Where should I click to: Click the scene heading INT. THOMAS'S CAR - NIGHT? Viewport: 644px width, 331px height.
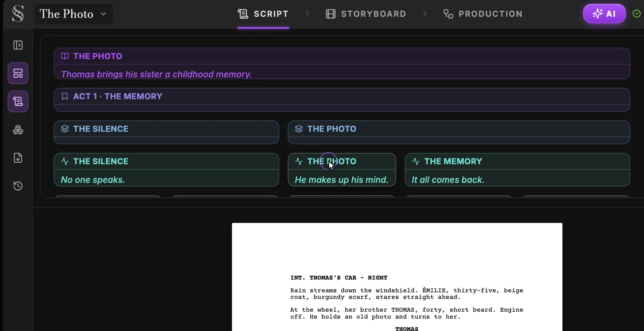pos(339,278)
